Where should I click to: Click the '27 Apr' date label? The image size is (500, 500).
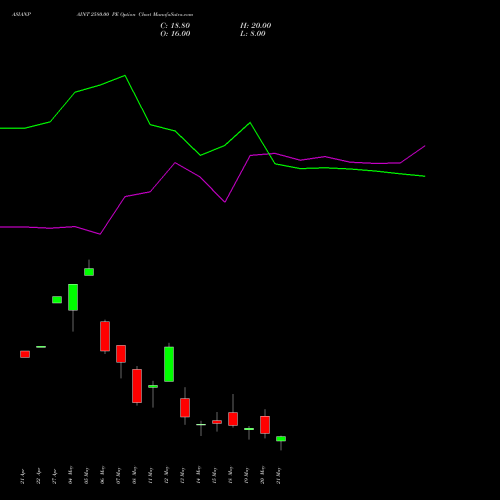(x=54, y=476)
